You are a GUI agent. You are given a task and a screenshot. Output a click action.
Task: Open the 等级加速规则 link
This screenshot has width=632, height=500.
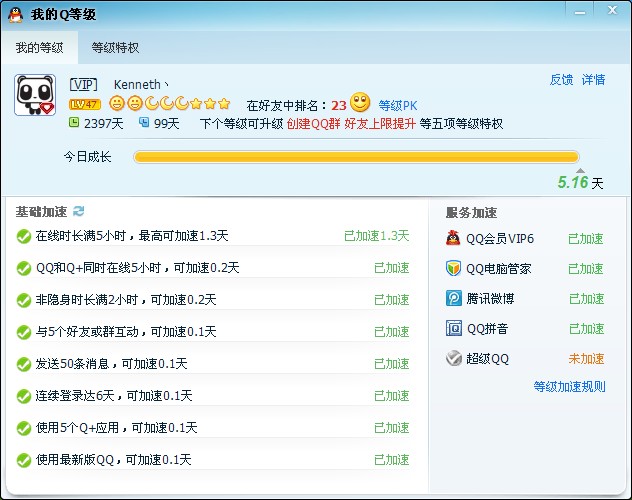pyautogui.click(x=570, y=386)
